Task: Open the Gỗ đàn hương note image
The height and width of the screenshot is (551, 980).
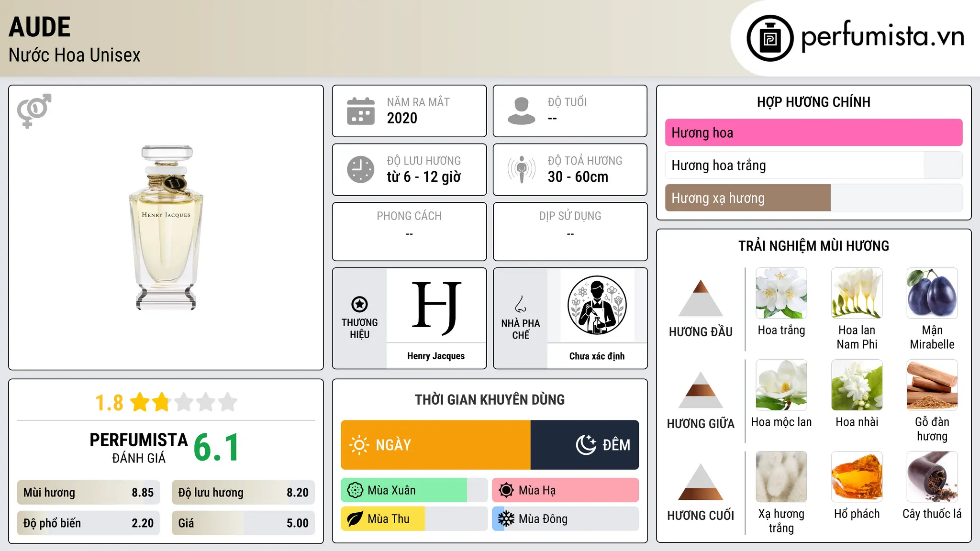Action: tap(932, 385)
